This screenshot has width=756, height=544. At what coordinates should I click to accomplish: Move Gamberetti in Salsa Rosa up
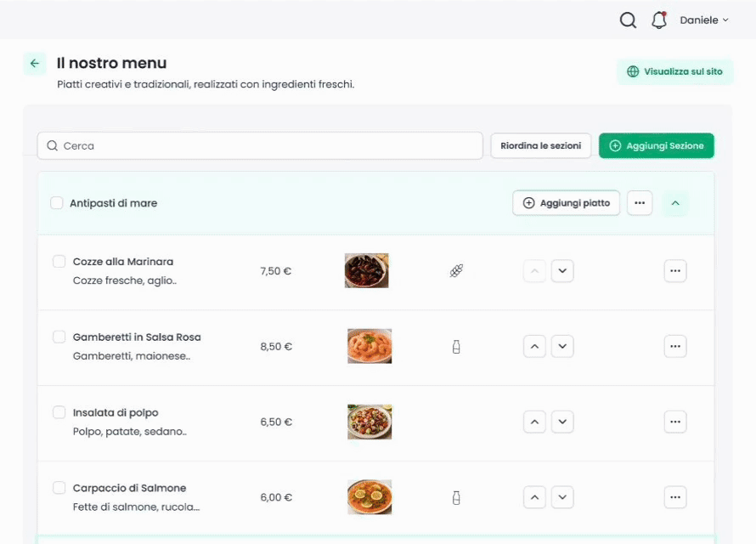click(x=534, y=346)
